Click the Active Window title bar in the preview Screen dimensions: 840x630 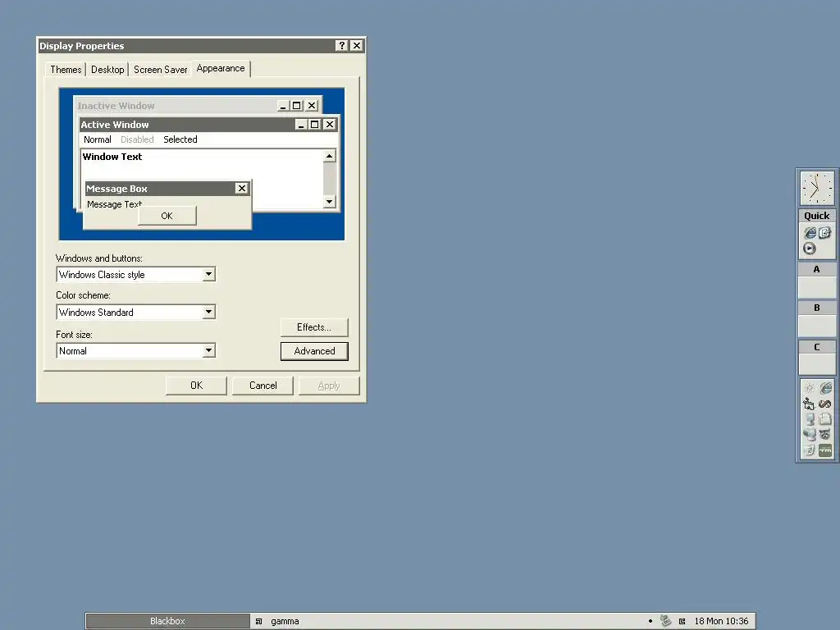click(209, 125)
